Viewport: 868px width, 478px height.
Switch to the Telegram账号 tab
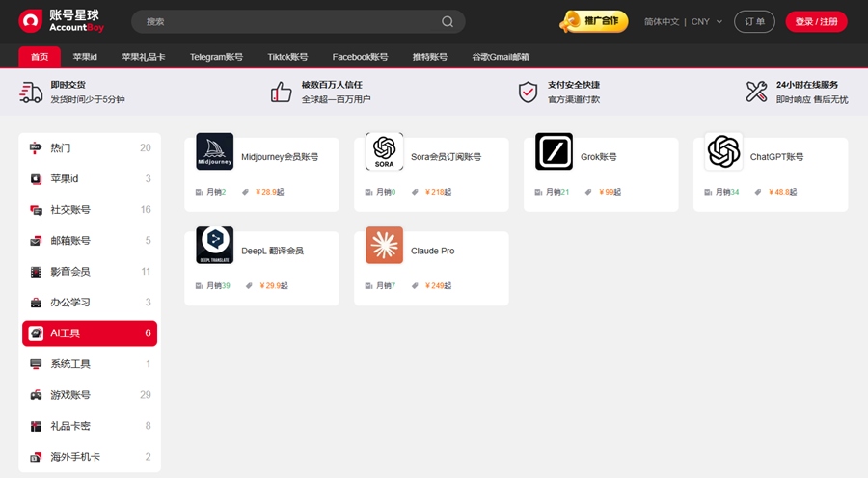216,57
